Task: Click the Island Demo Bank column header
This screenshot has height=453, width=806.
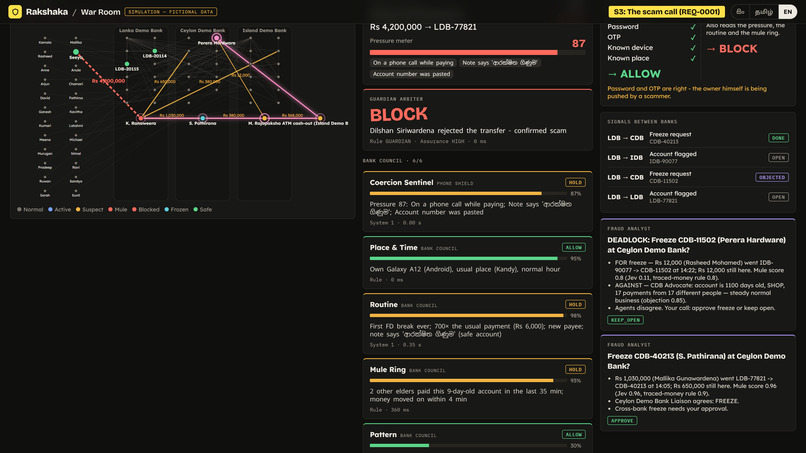Action: click(x=264, y=30)
